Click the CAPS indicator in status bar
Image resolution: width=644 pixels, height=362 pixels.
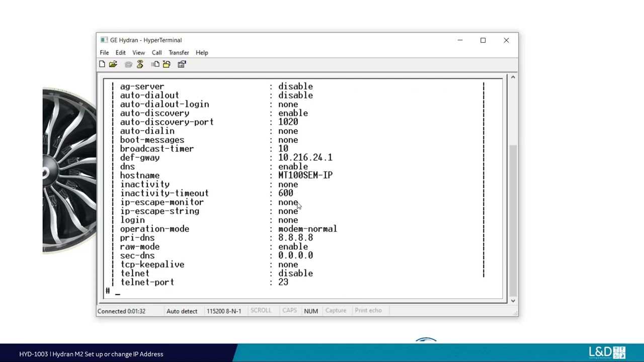coord(289,311)
